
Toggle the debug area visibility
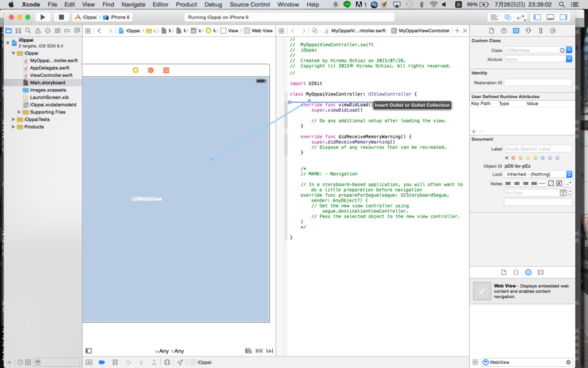[550, 17]
